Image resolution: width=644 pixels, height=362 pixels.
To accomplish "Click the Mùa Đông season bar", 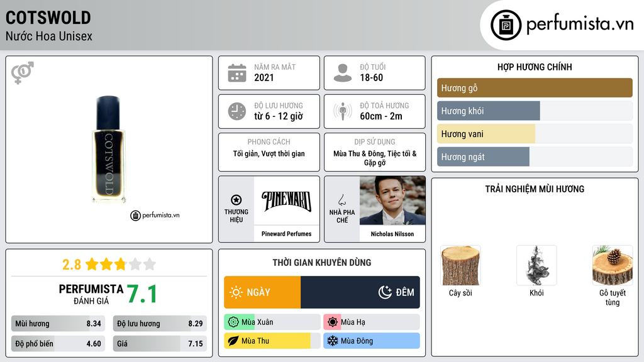I will click(x=372, y=341).
